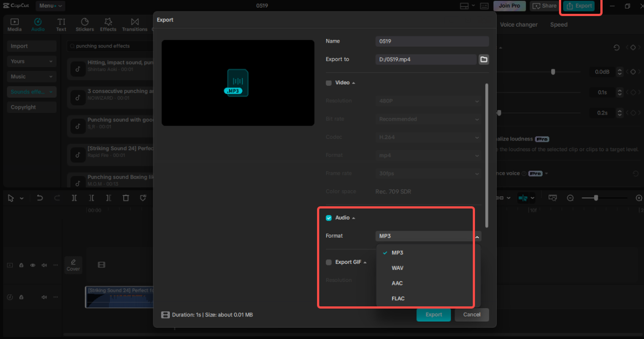Enable the Video export checkbox
644x339 pixels.
coord(328,81)
